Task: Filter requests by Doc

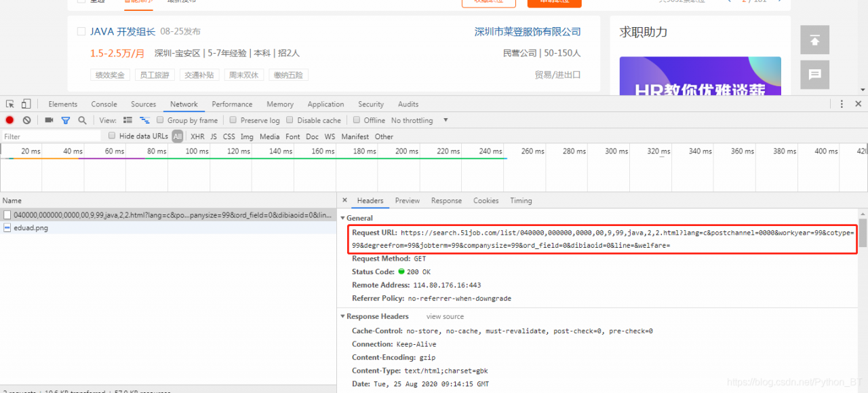Action: click(x=312, y=136)
